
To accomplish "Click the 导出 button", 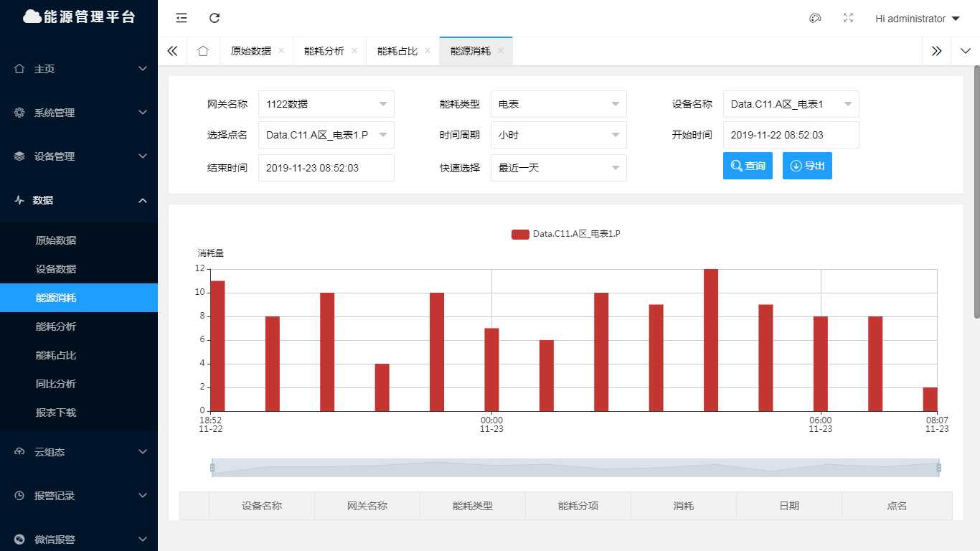I will [807, 166].
